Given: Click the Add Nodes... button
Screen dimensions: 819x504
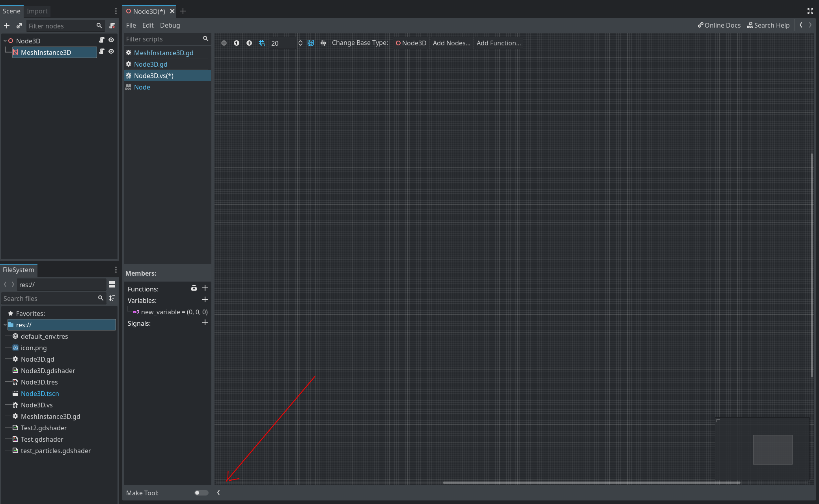Looking at the screenshot, I should click(x=451, y=43).
